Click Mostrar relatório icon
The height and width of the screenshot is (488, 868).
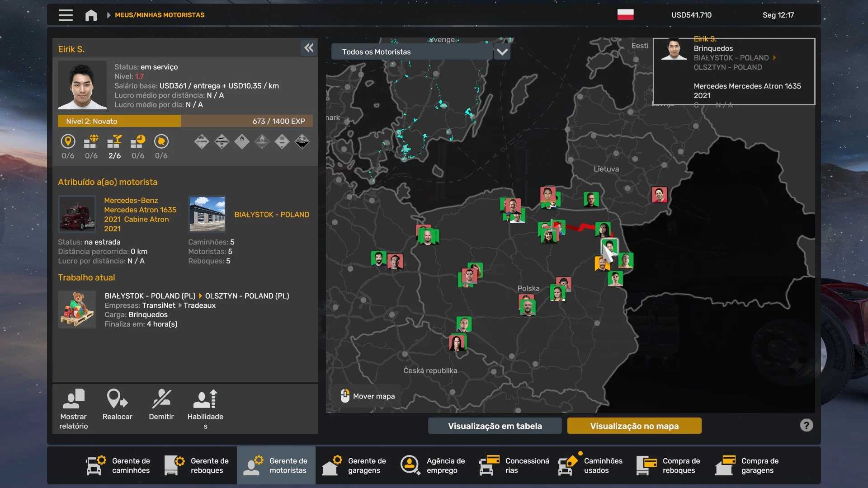[74, 399]
